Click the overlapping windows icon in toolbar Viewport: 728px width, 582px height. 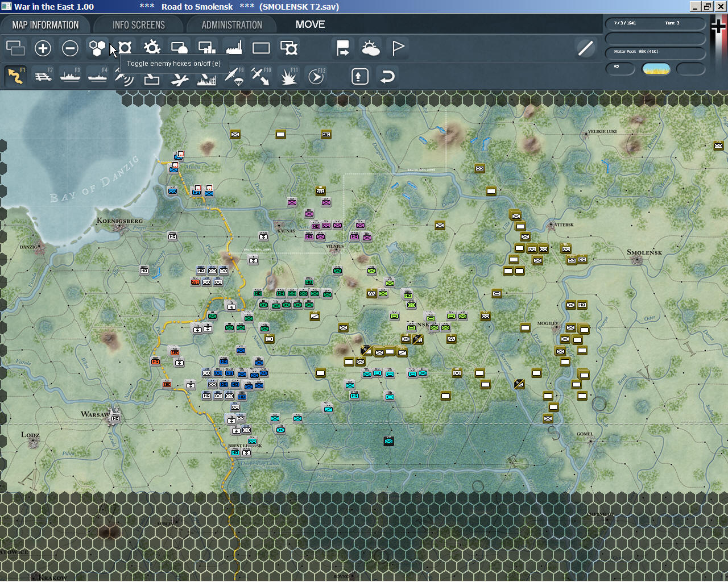pyautogui.click(x=15, y=48)
